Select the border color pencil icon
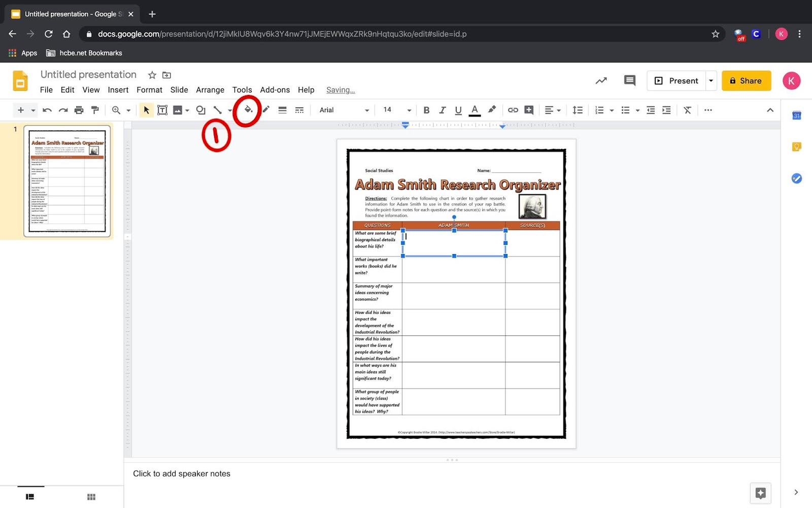 click(x=265, y=110)
